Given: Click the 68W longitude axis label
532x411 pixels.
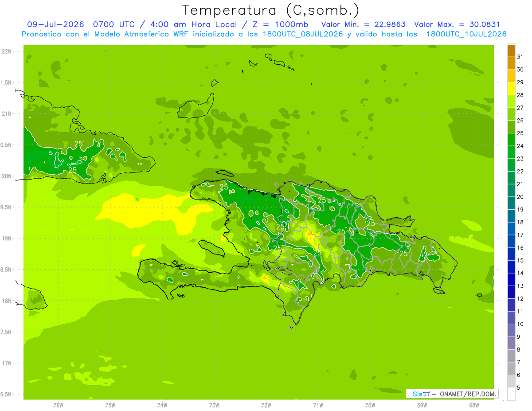Looking at the screenshot, I should point(473,405).
